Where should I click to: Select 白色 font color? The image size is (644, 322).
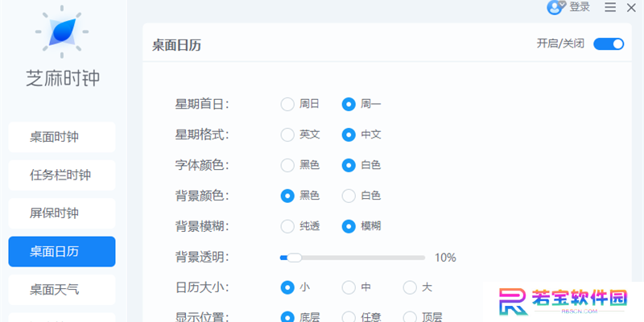[x=349, y=165]
